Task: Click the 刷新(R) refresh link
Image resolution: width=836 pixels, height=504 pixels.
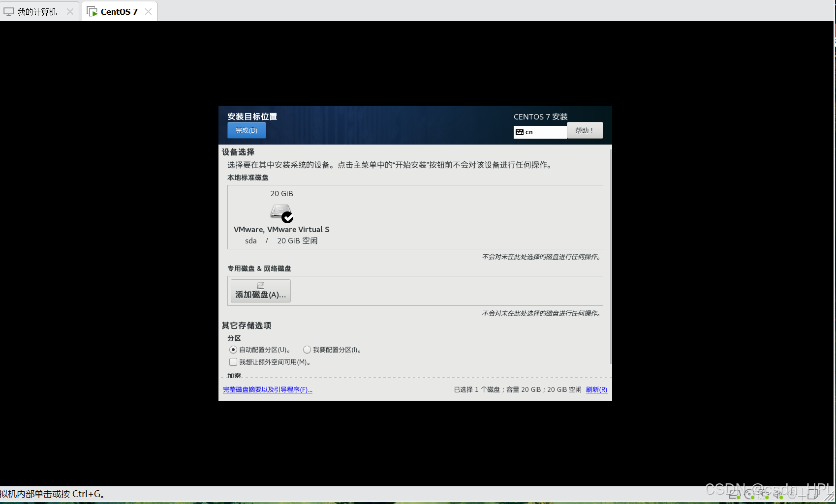Action: click(x=596, y=389)
